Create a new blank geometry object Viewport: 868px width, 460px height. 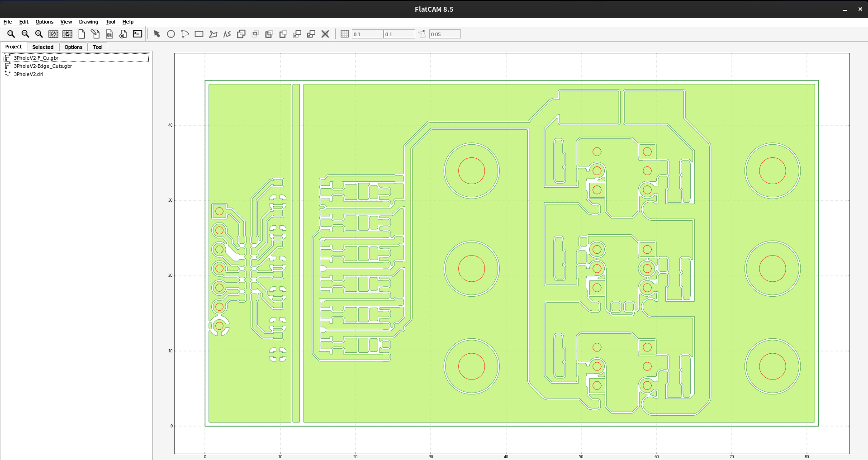pos(81,34)
